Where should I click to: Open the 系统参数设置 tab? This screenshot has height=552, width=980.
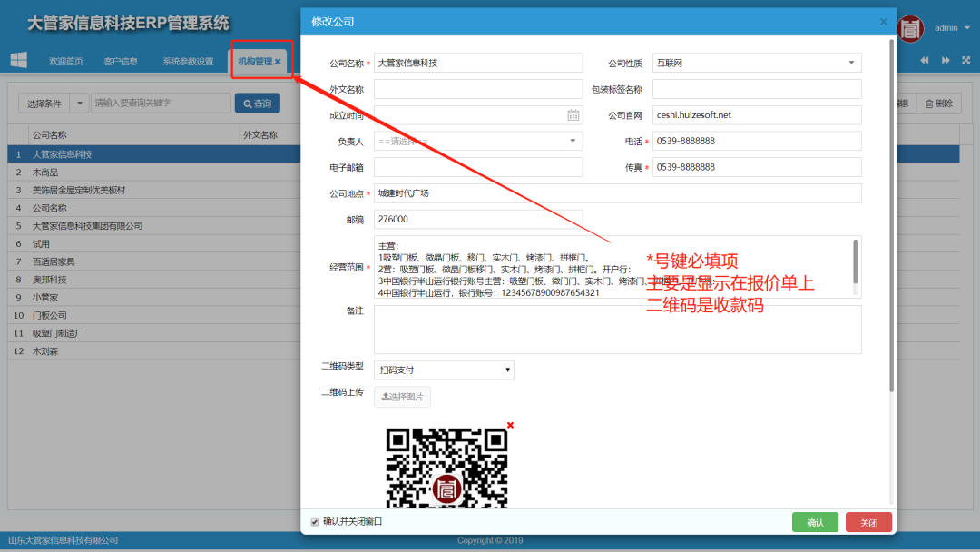[x=188, y=62]
